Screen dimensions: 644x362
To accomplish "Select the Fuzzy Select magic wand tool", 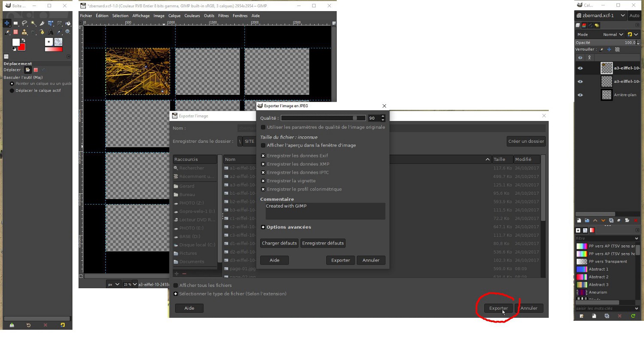I will [33, 23].
